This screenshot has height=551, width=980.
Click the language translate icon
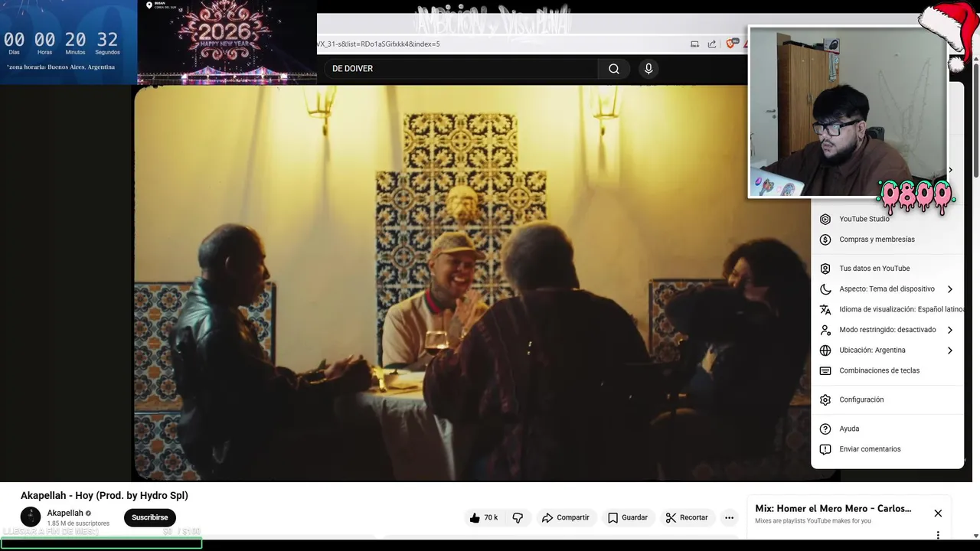tap(825, 310)
